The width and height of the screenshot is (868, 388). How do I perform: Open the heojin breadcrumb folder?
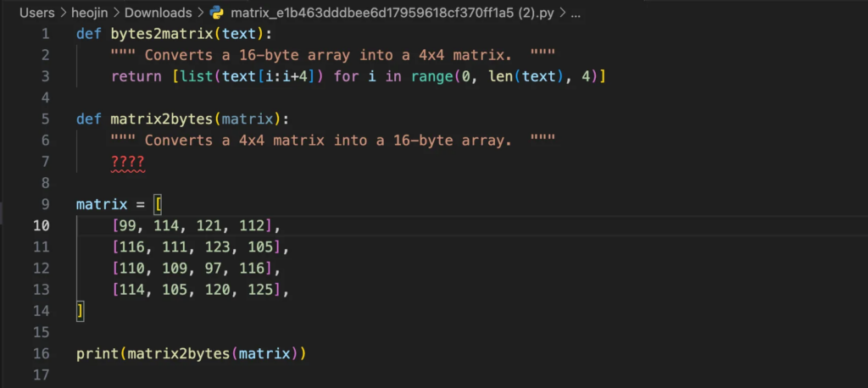pos(88,13)
